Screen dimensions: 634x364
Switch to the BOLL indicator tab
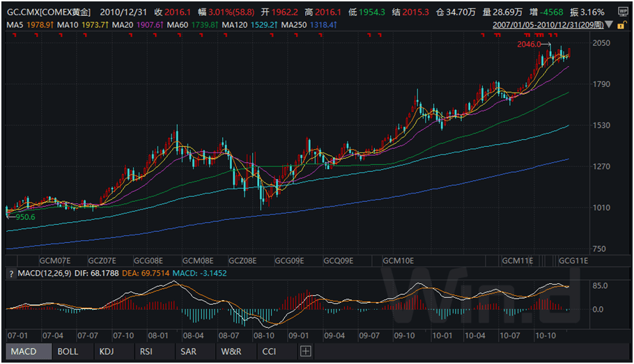(x=68, y=351)
